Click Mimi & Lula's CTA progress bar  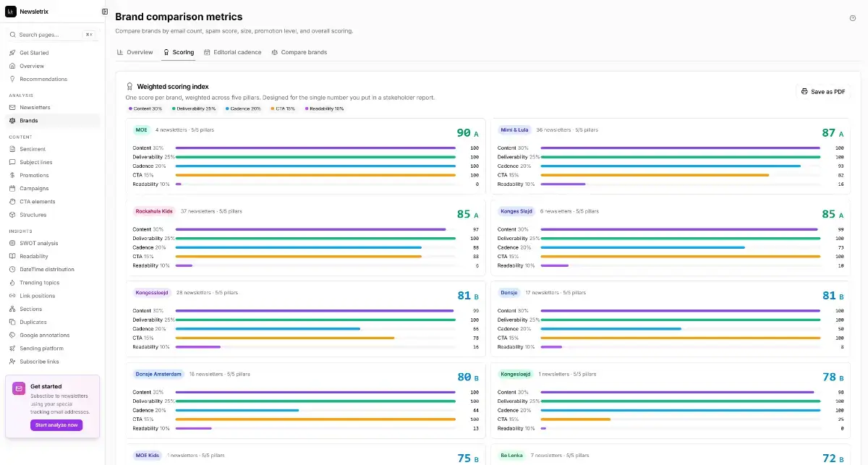[680, 175]
